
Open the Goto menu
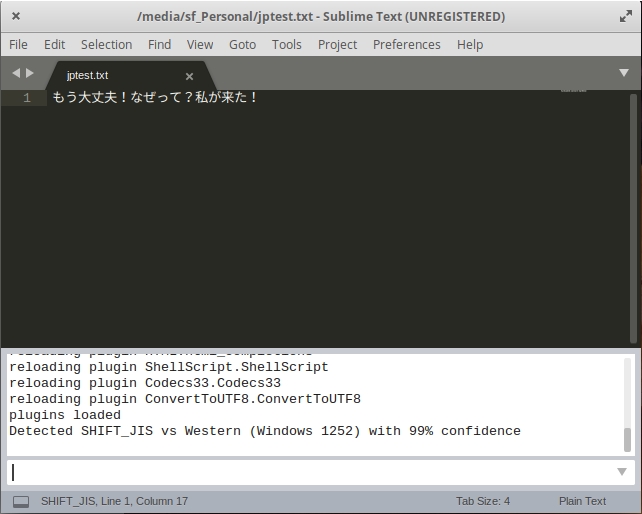point(242,44)
